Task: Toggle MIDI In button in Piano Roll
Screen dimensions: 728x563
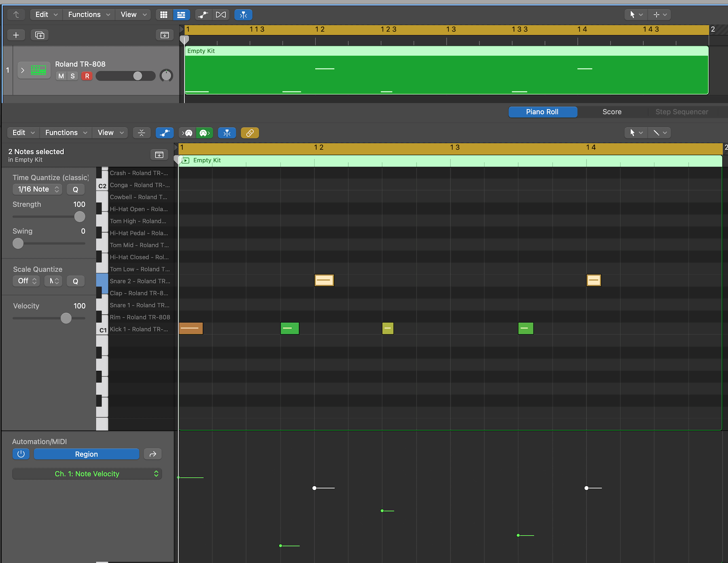Action: [x=187, y=133]
